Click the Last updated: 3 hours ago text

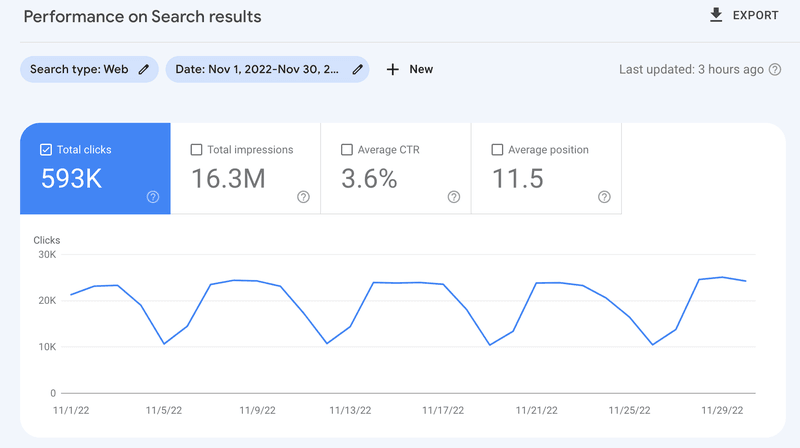coord(691,69)
